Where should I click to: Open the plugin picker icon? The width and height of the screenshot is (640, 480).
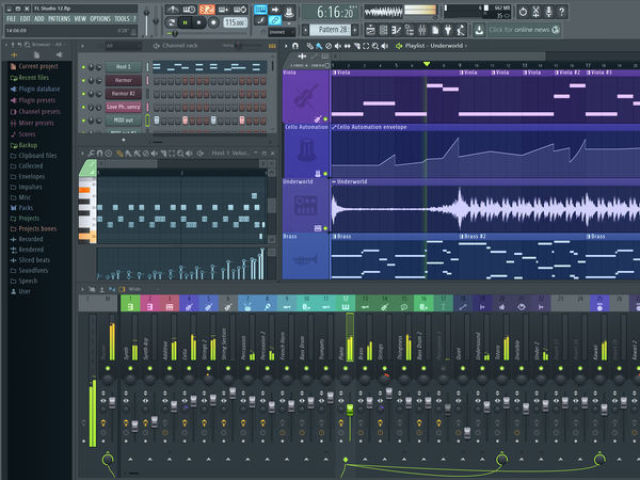coord(448,30)
